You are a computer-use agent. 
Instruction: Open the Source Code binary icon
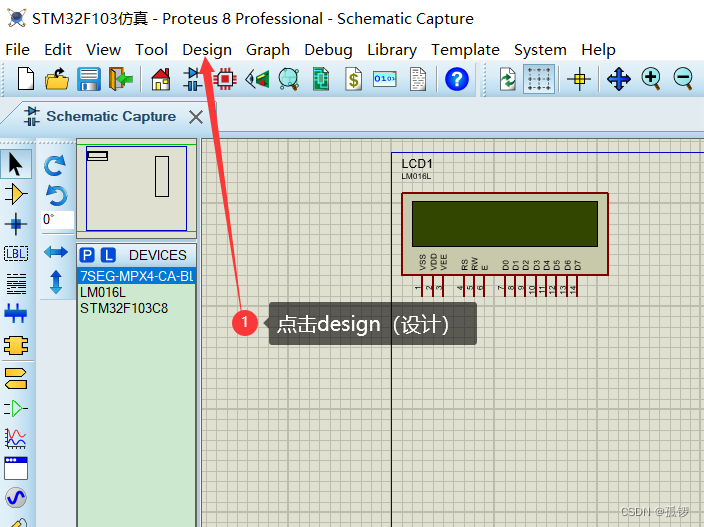385,79
